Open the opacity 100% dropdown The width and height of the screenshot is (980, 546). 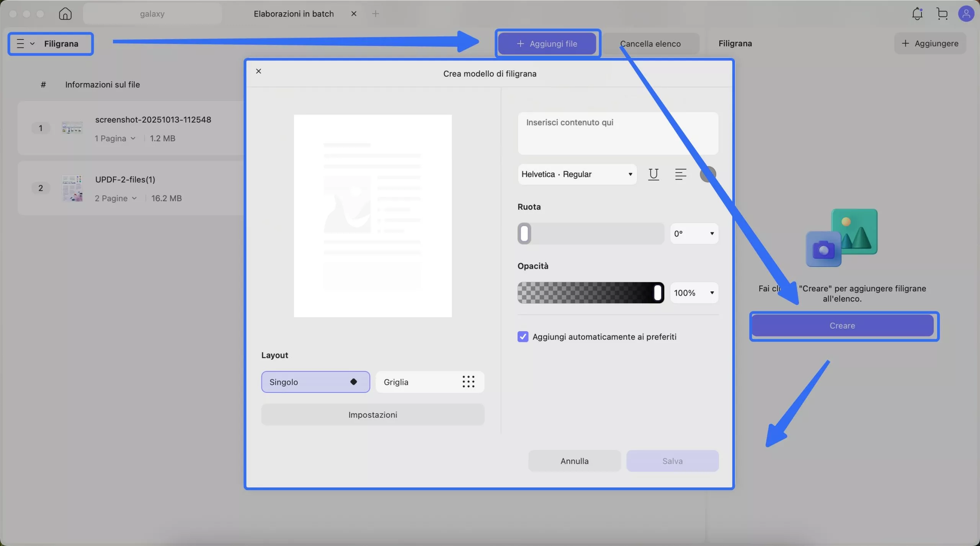click(694, 293)
